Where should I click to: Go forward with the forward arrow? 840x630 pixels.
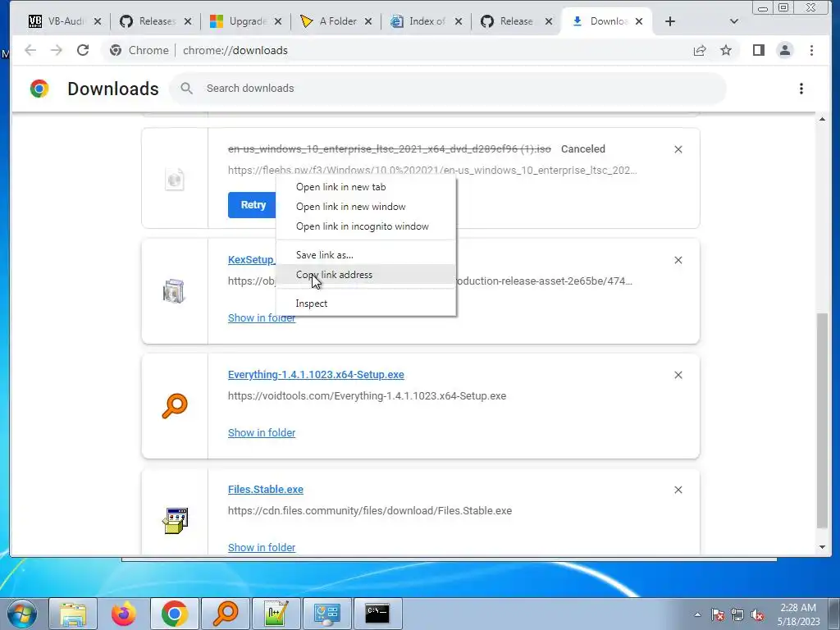(x=57, y=50)
